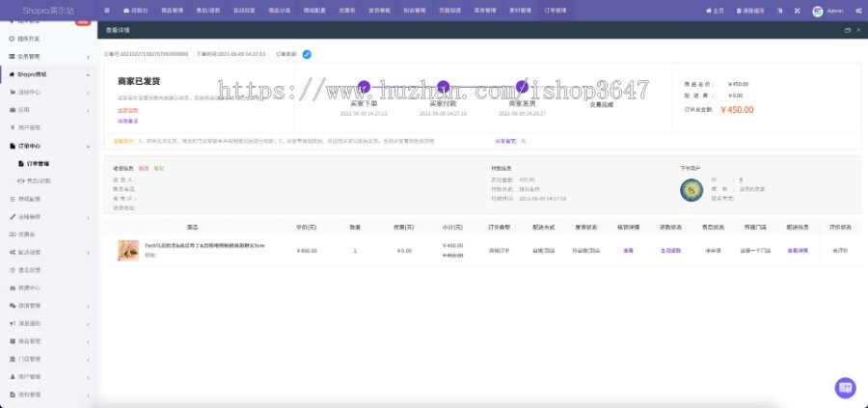Click the eye icon beside sidebar 售后/退款
Viewport: 868px width, 408px height.
click(21, 180)
